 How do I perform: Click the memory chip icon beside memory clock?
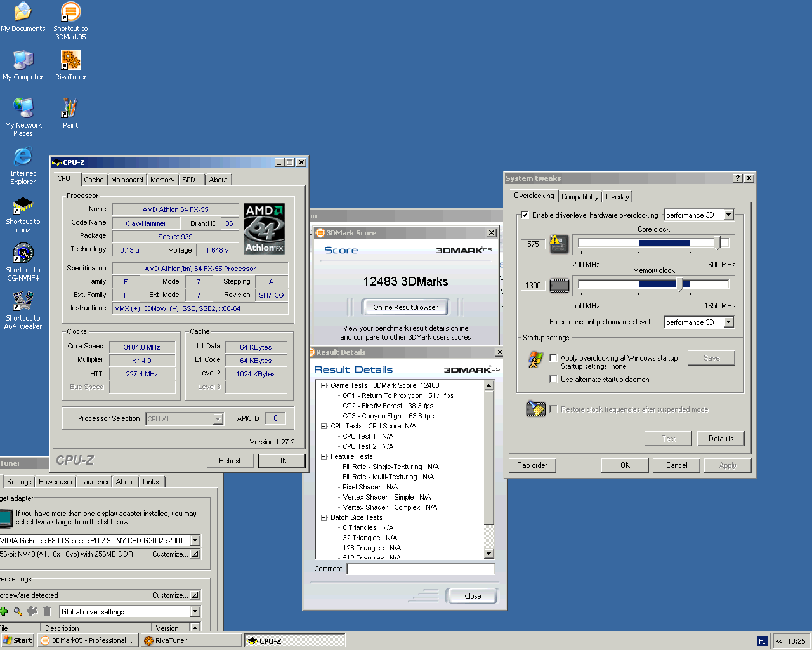point(559,286)
